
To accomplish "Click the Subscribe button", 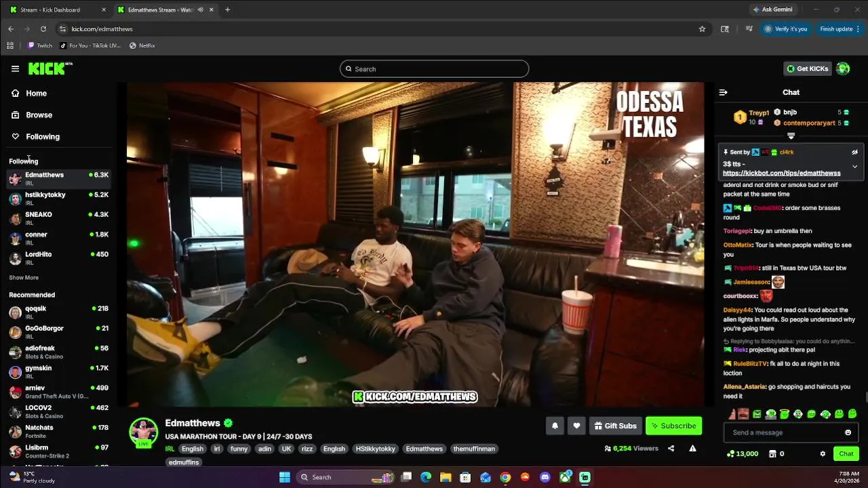I will pyautogui.click(x=673, y=426).
